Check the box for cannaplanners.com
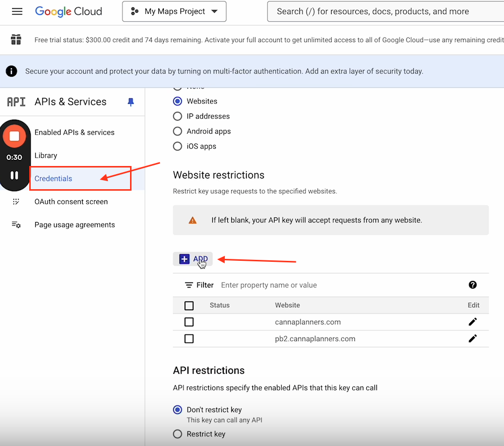This screenshot has height=446, width=504. (189, 322)
